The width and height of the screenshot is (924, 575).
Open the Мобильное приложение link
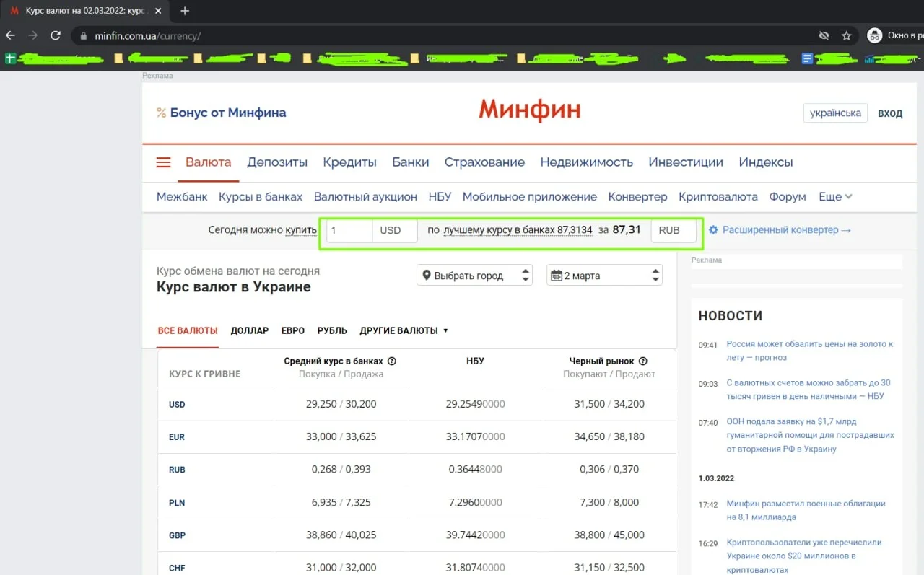pos(530,197)
